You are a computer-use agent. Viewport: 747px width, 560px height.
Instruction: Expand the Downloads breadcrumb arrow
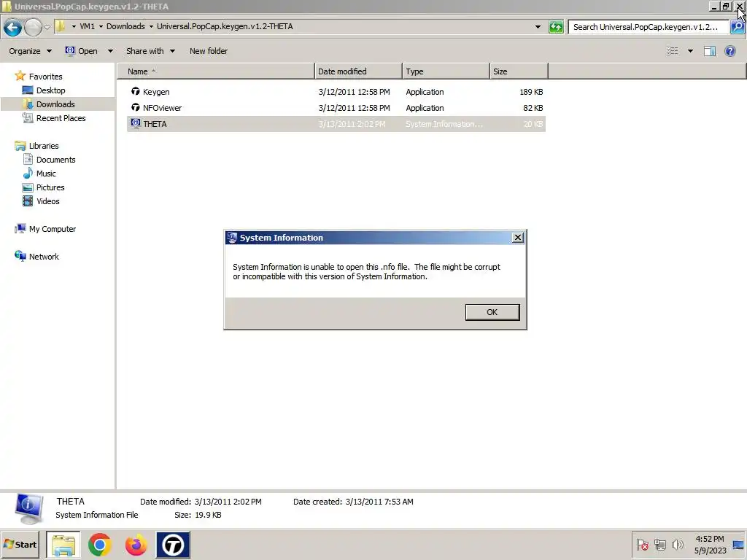click(x=101, y=27)
